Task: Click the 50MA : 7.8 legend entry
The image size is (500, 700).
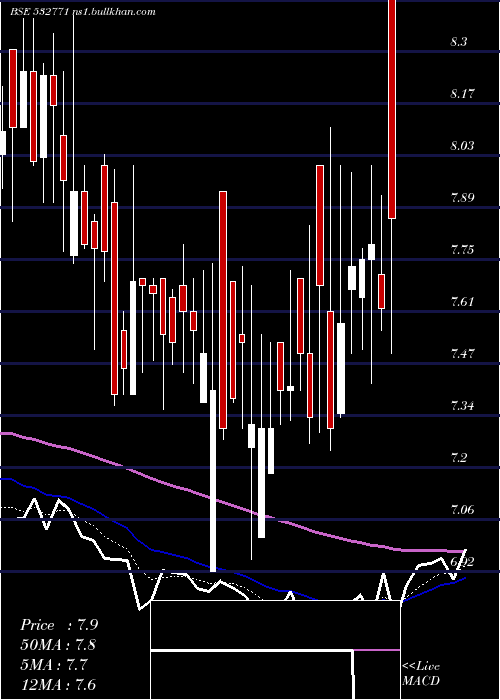Action: 58,645
